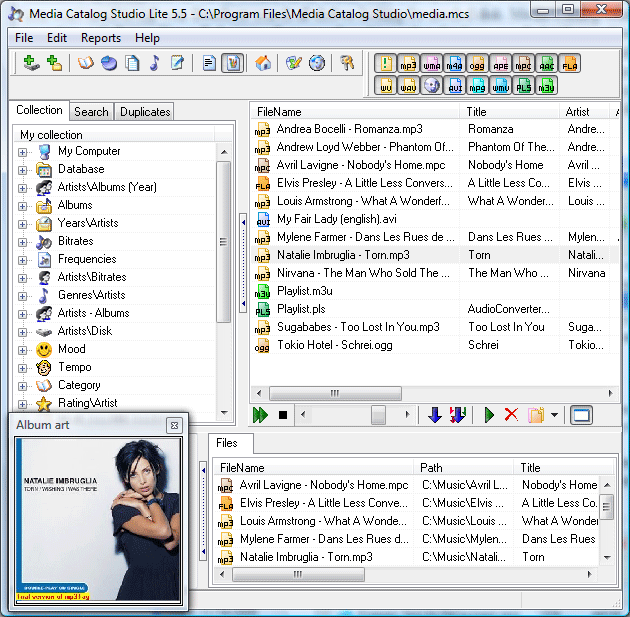Click the copy documents toolbar icon
Image resolution: width=630 pixels, height=617 pixels.
click(132, 63)
